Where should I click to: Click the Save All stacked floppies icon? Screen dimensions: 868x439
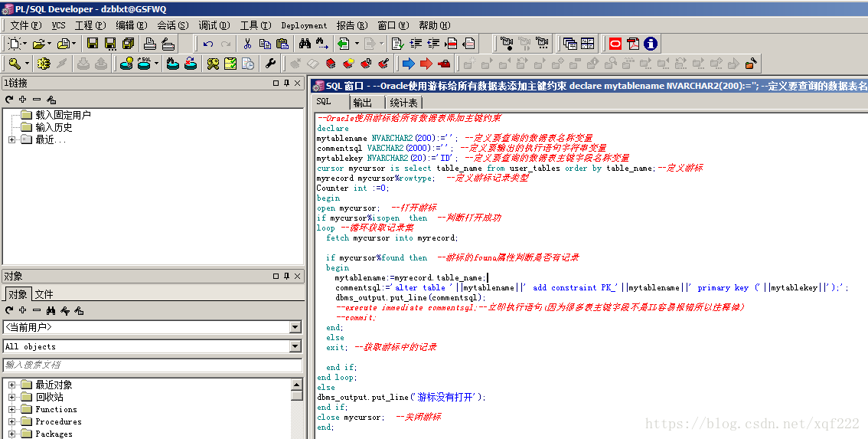point(129,43)
